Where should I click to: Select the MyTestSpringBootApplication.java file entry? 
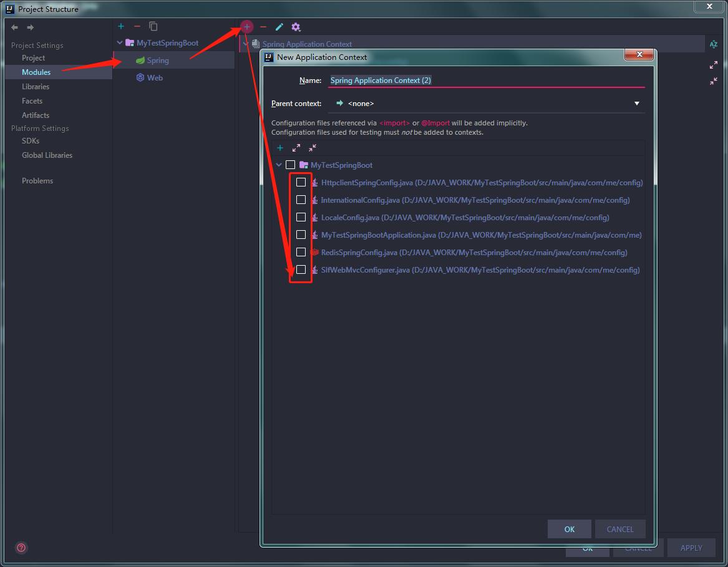click(482, 235)
